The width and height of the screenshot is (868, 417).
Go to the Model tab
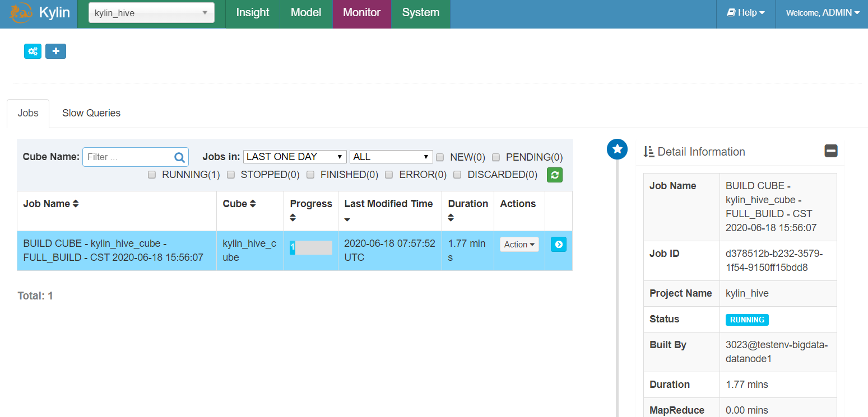tap(306, 13)
